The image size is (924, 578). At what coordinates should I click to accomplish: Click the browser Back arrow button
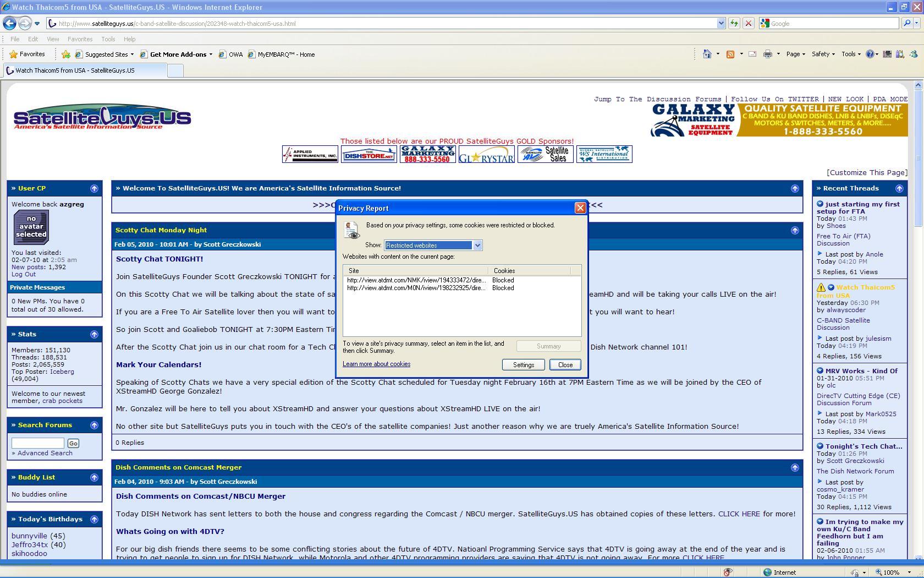9,23
